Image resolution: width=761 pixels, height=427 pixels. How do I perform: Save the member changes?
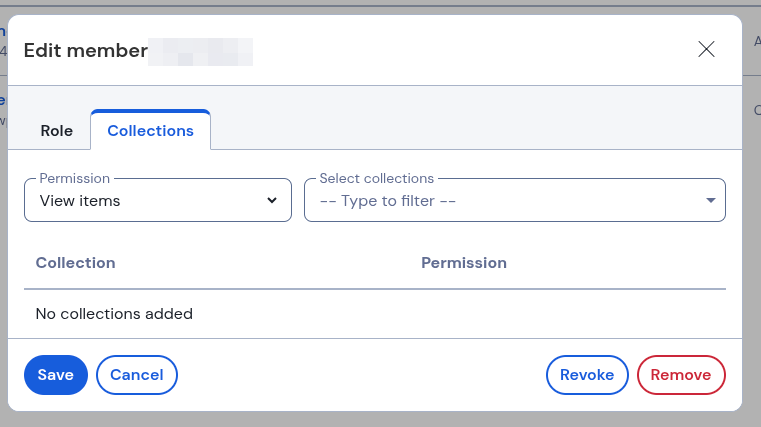(56, 375)
